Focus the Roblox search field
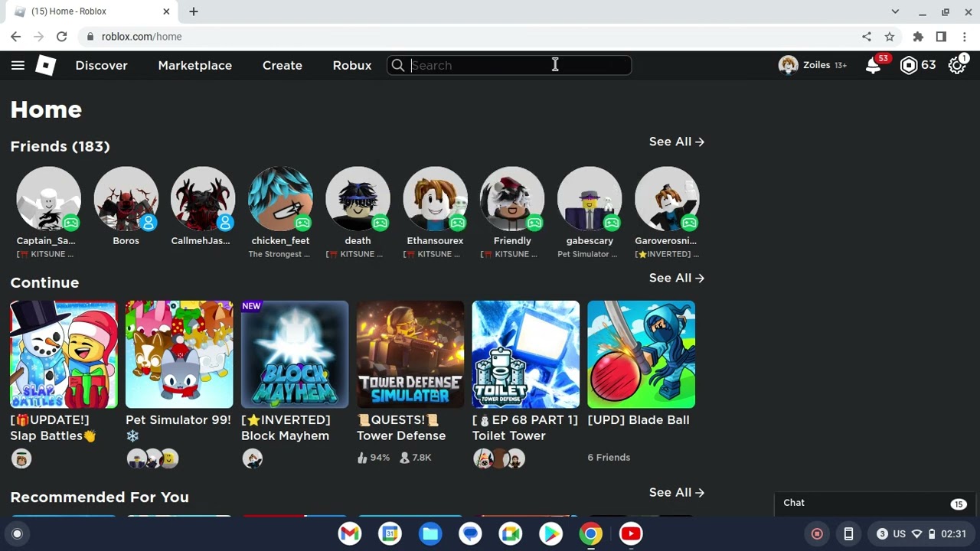This screenshot has width=980, height=551. tap(509, 66)
